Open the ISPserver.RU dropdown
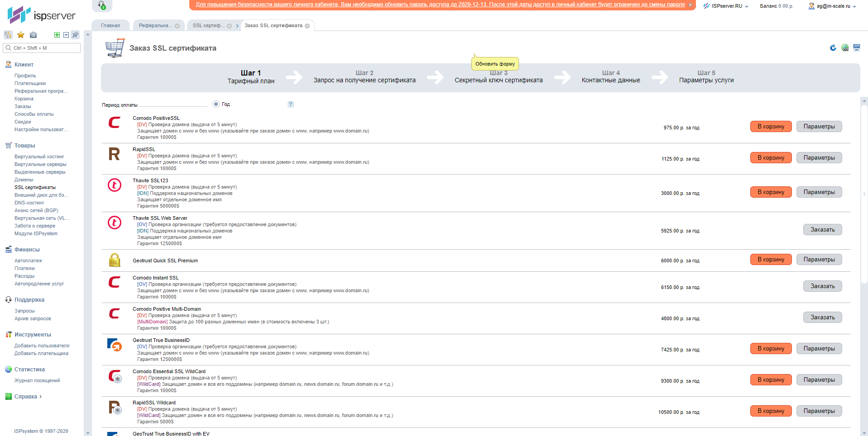Viewport: 868px width, 436px height. tap(725, 6)
